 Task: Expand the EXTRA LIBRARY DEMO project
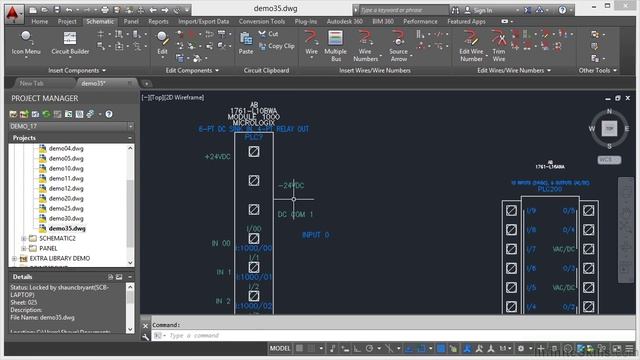tap(14, 258)
